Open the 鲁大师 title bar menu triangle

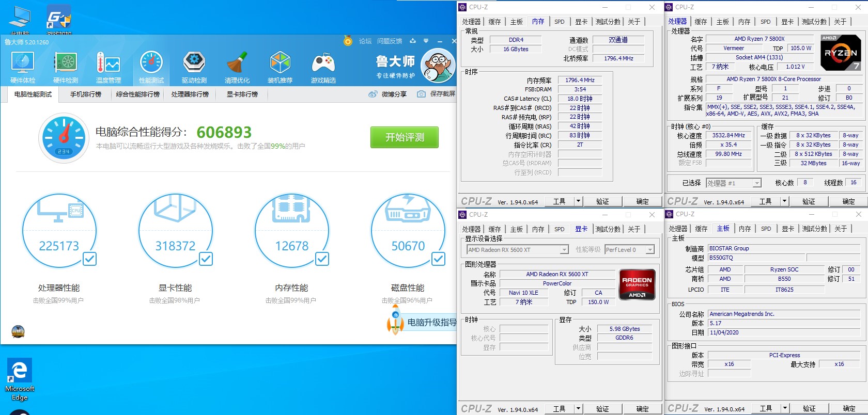[426, 41]
